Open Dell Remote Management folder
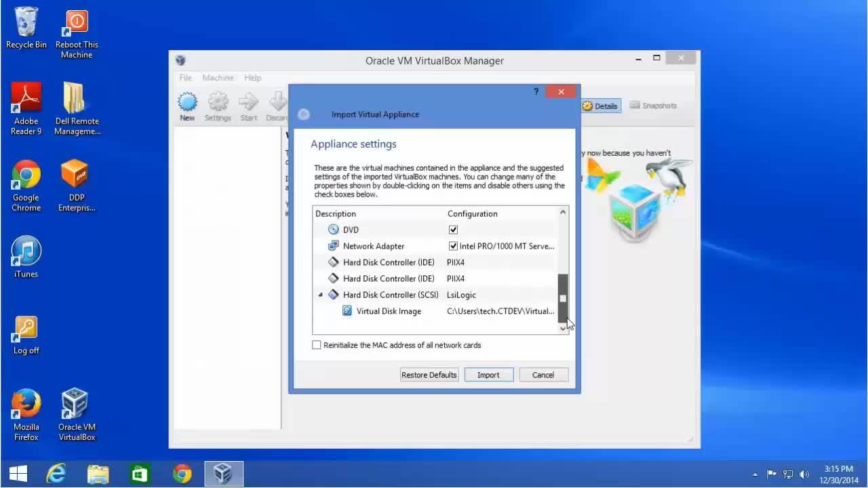Image resolution: width=868 pixels, height=488 pixels. click(x=77, y=108)
